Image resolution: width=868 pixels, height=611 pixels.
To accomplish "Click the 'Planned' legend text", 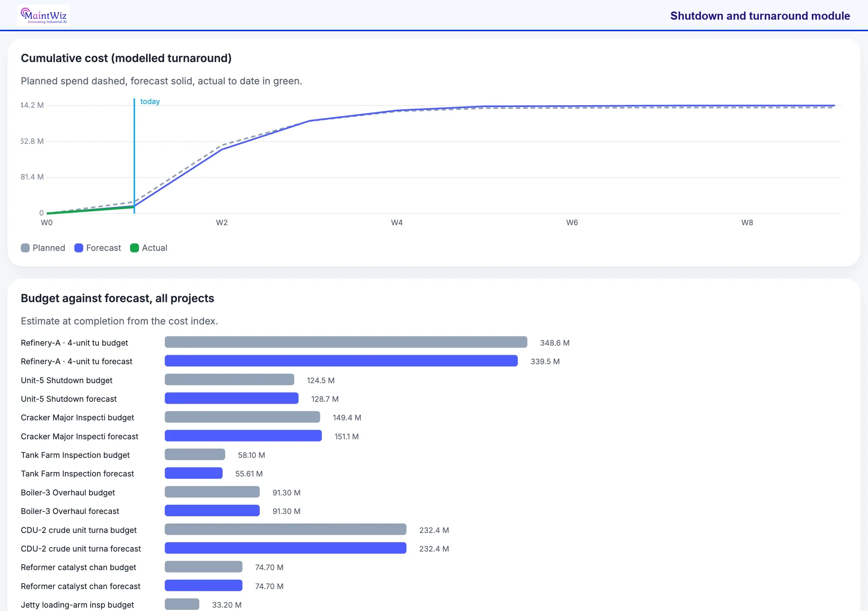I will point(49,248).
